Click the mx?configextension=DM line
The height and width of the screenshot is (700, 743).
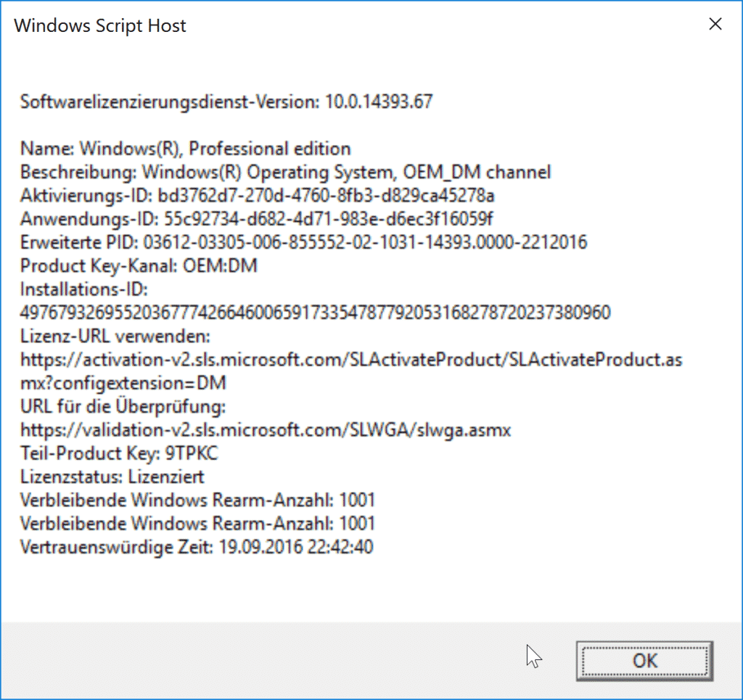123,383
